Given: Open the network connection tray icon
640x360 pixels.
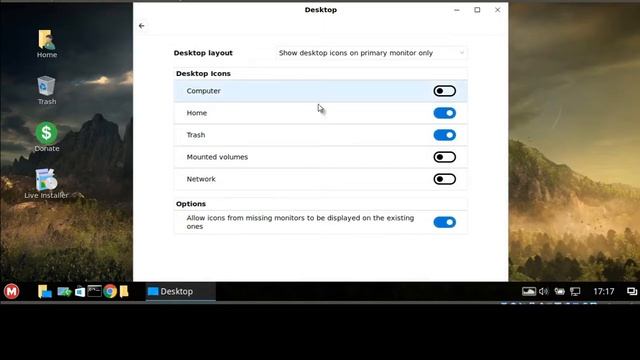Looking at the screenshot, I should [x=575, y=291].
